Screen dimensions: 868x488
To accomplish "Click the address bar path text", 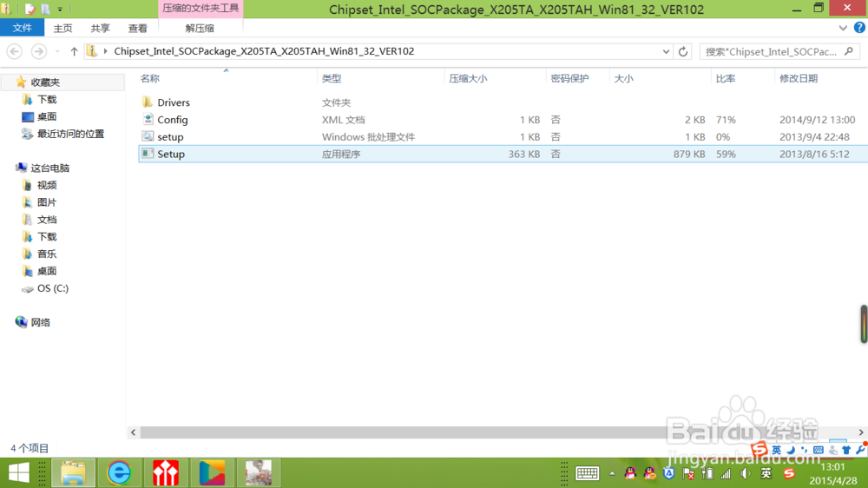I will [x=264, y=51].
